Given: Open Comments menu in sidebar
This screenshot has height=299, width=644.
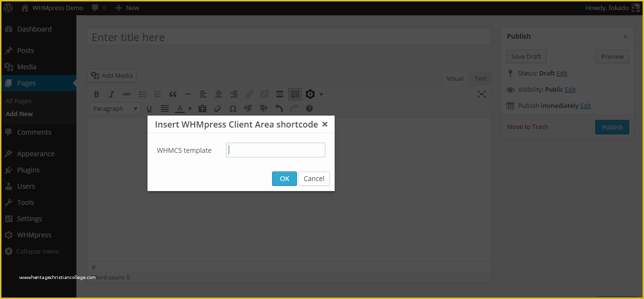Looking at the screenshot, I should [38, 132].
